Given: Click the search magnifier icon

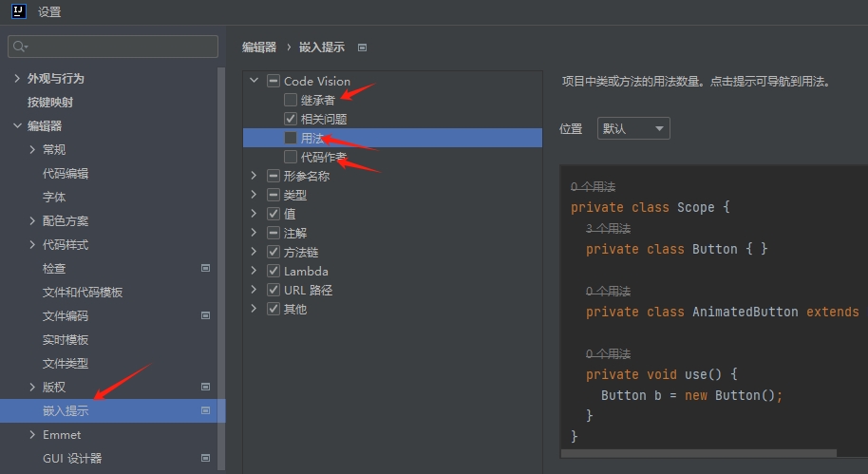Looking at the screenshot, I should click(20, 47).
